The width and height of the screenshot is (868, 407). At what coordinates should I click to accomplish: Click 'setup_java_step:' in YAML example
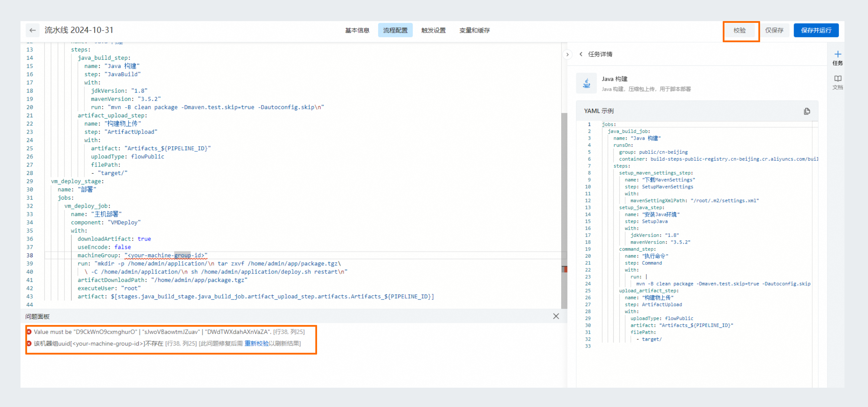point(642,207)
